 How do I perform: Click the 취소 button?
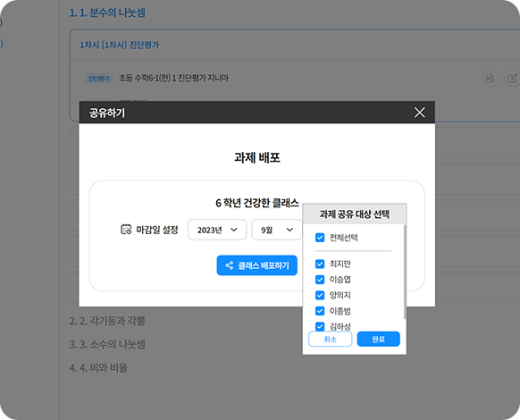click(330, 339)
